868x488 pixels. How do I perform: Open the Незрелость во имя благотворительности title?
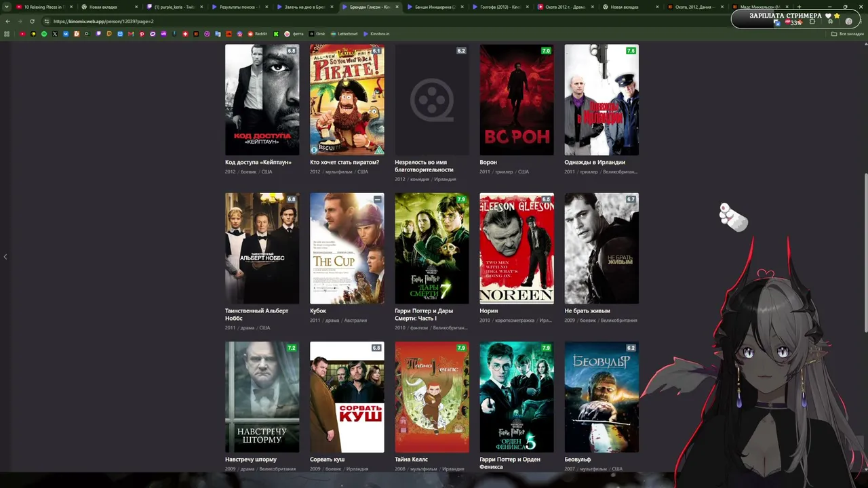[424, 166]
